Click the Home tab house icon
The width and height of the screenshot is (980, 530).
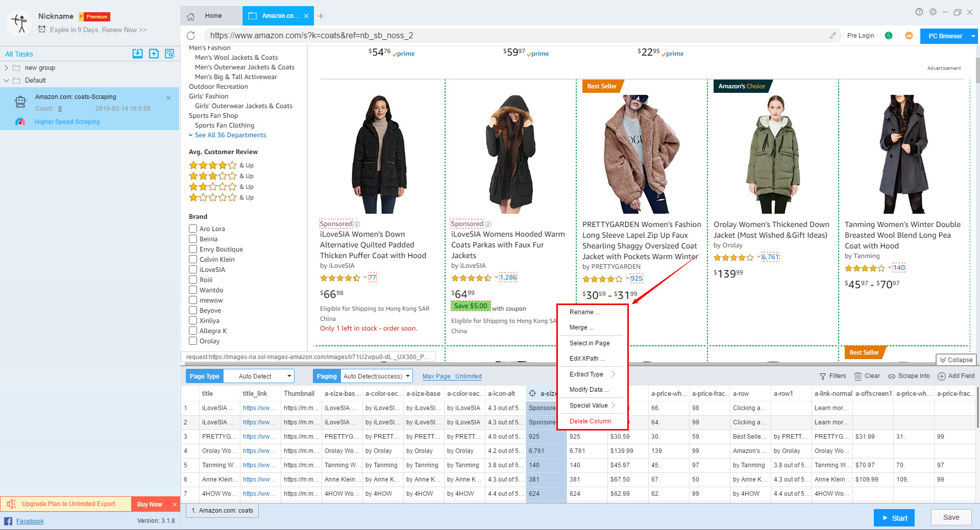point(191,16)
